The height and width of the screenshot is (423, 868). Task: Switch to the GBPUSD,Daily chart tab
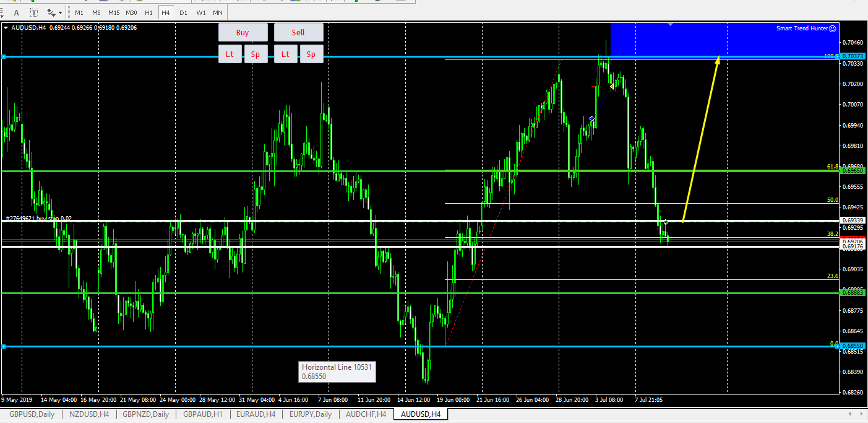31,414
